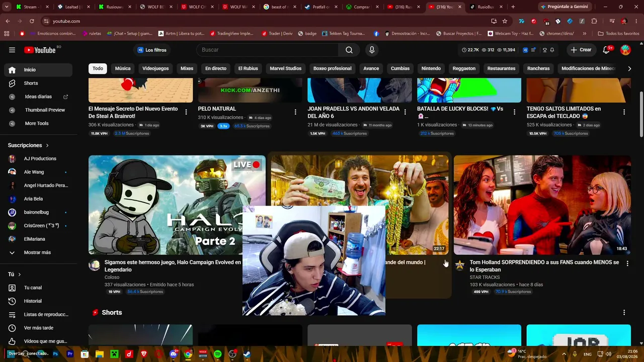Open options for El Mensaje Secreto video

[x=186, y=112]
